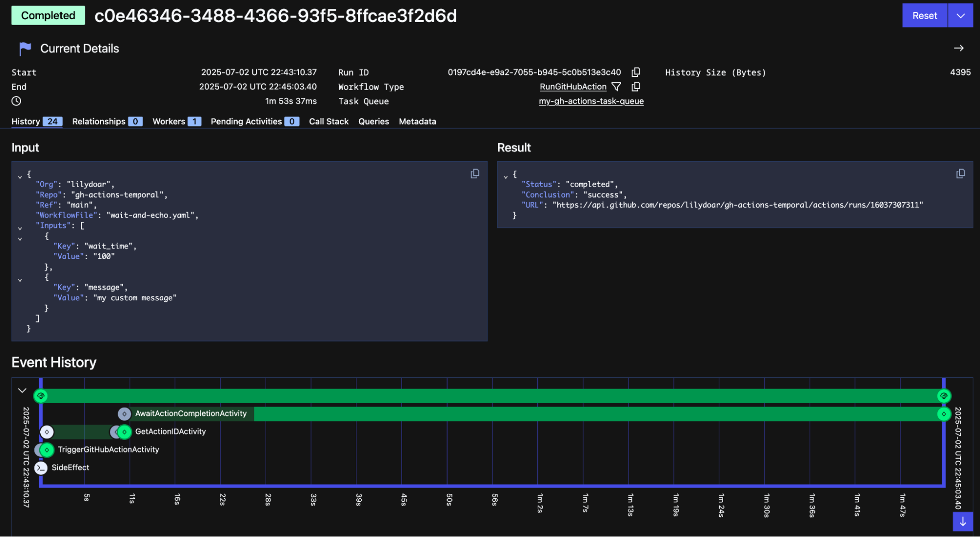Open the Metadata tab
980x537 pixels.
(x=417, y=122)
